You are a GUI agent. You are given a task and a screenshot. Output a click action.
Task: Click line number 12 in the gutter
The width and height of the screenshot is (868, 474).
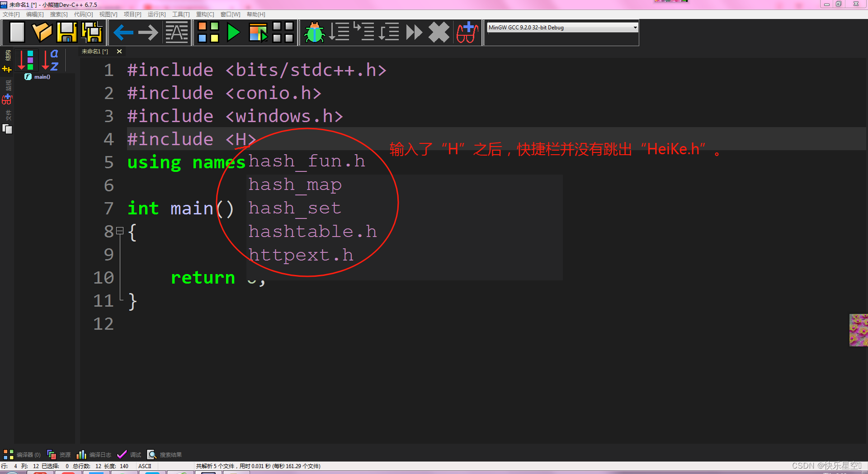tap(104, 324)
